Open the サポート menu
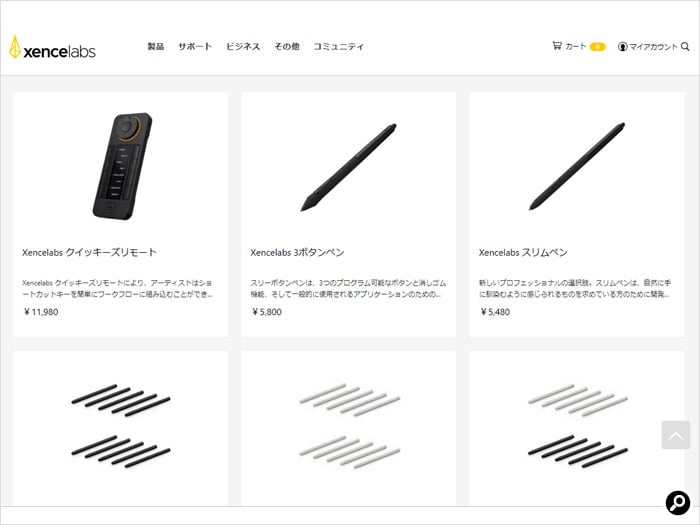The width and height of the screenshot is (700, 525). [195, 46]
